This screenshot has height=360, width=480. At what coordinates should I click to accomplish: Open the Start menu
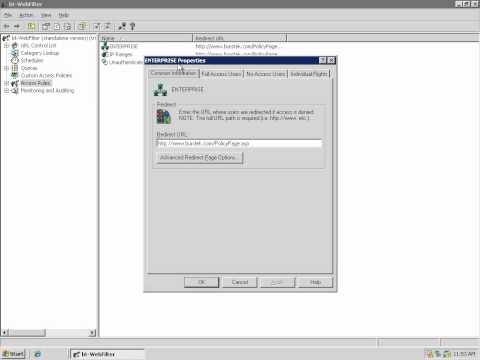pos(13,354)
